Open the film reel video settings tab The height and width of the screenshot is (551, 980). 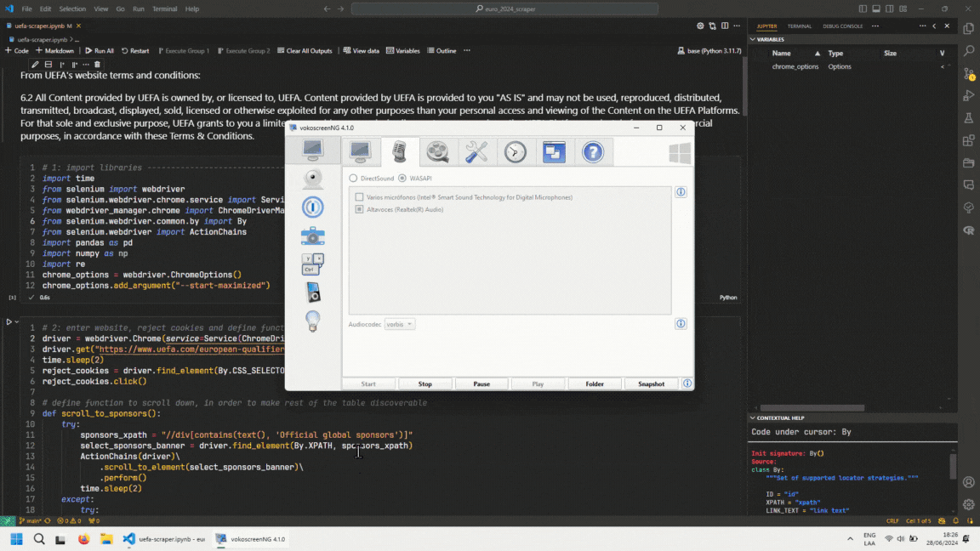(x=437, y=152)
